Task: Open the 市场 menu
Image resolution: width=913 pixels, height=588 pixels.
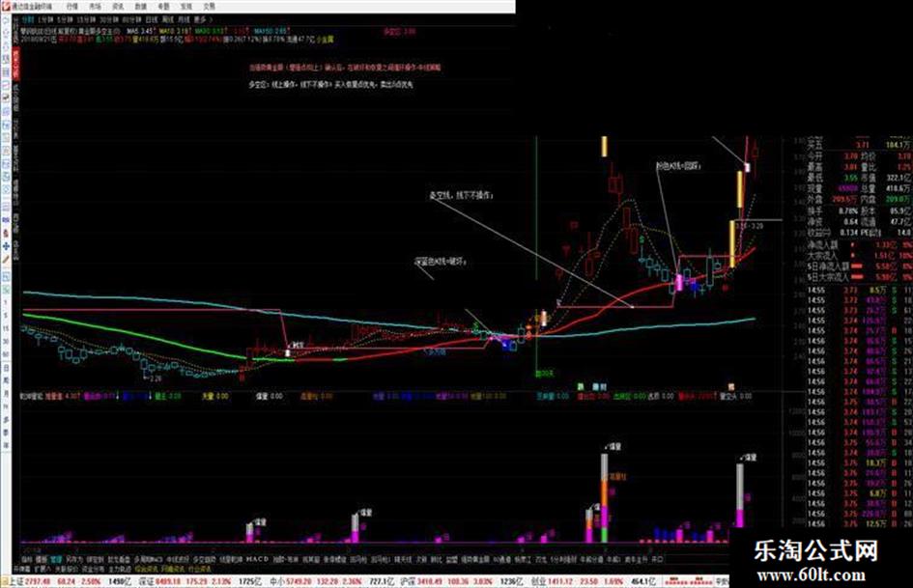Action: coord(96,7)
